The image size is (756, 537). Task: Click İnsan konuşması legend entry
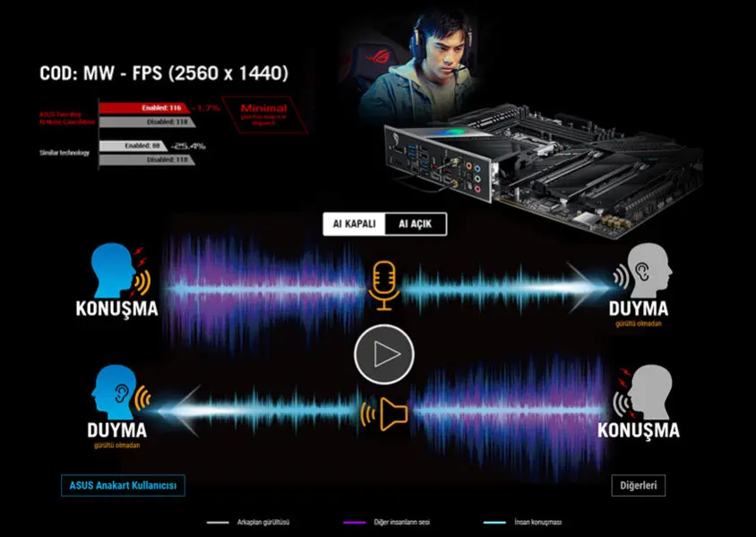point(522,522)
